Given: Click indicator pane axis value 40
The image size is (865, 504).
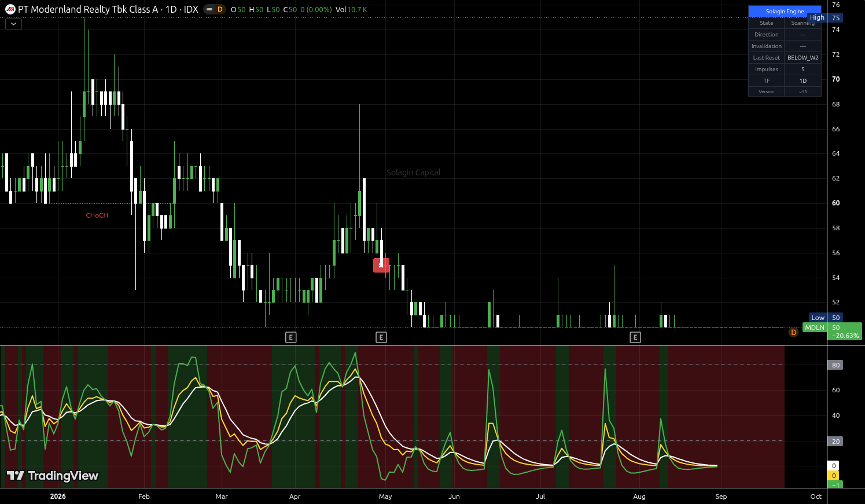Looking at the screenshot, I should [835, 415].
